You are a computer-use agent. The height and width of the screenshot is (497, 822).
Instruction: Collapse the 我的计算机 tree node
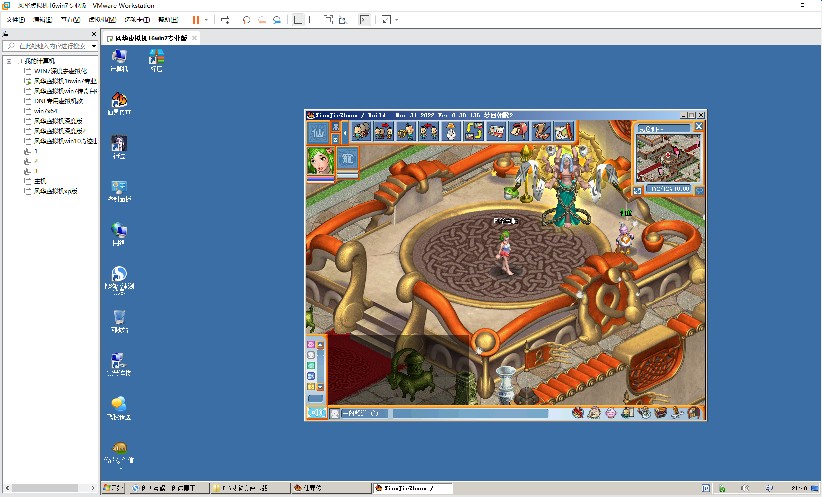(9, 61)
